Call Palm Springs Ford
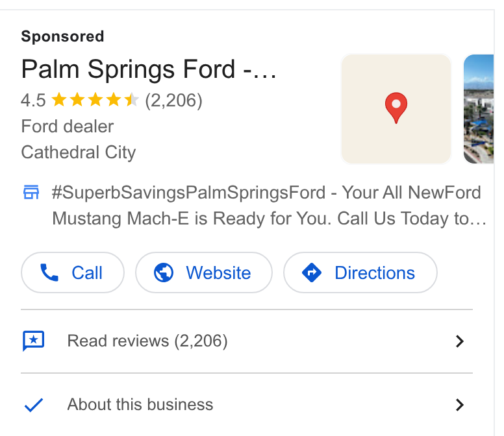The height and width of the screenshot is (436, 504). click(x=73, y=272)
